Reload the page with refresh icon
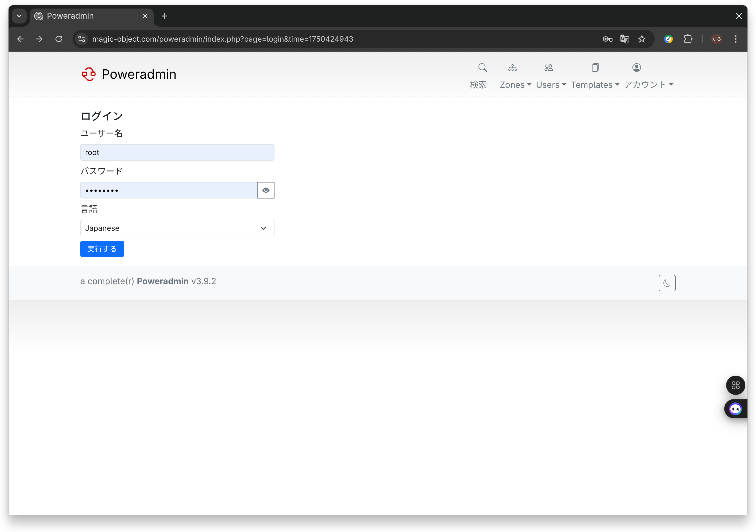 coord(59,39)
